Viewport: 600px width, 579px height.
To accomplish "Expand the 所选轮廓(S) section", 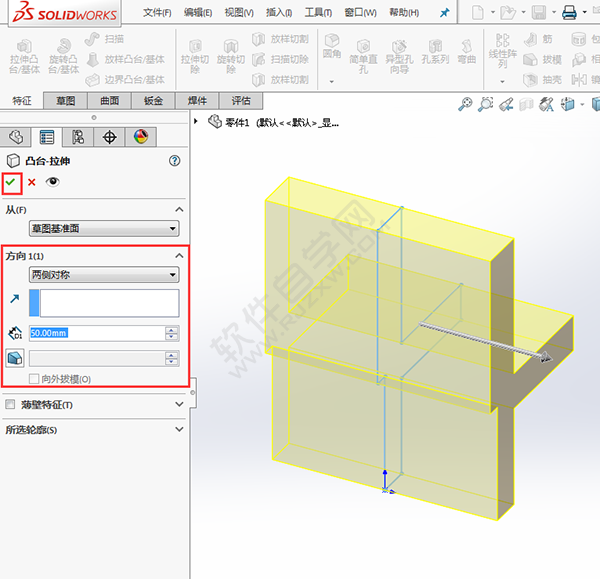I will (179, 429).
